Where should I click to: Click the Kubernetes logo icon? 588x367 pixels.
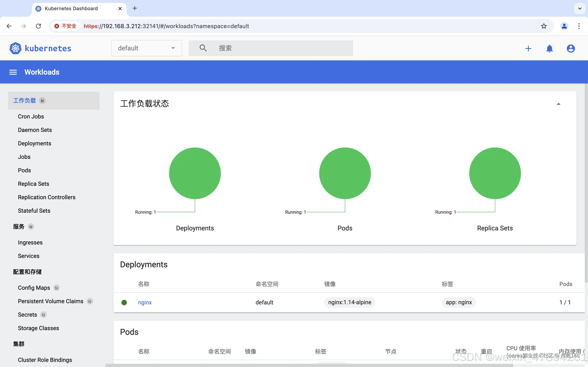coord(15,48)
